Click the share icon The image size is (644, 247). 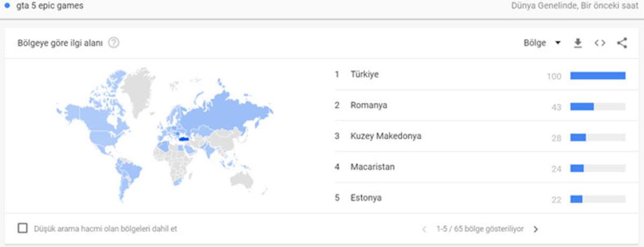coord(622,43)
